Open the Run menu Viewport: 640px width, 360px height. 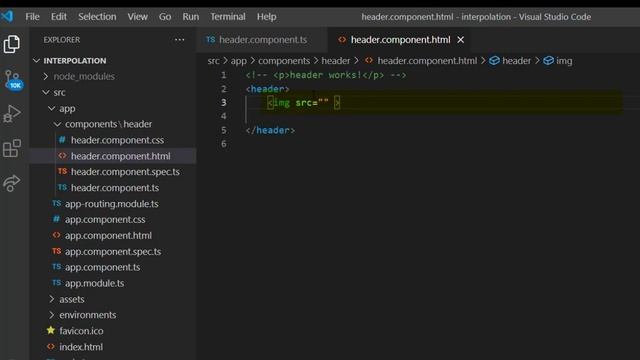coord(191,17)
